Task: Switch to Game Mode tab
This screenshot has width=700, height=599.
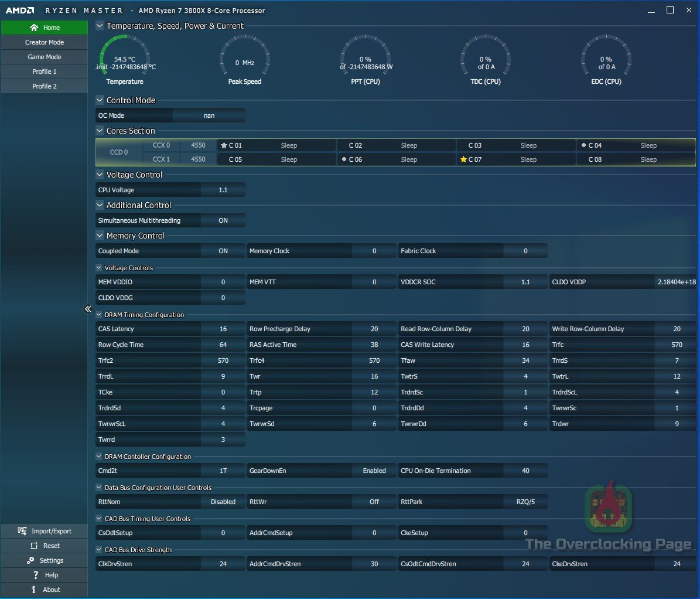Action: point(45,57)
